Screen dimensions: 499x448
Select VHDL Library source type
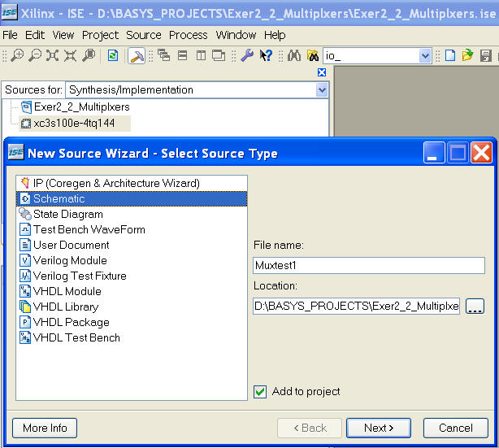pos(132,307)
